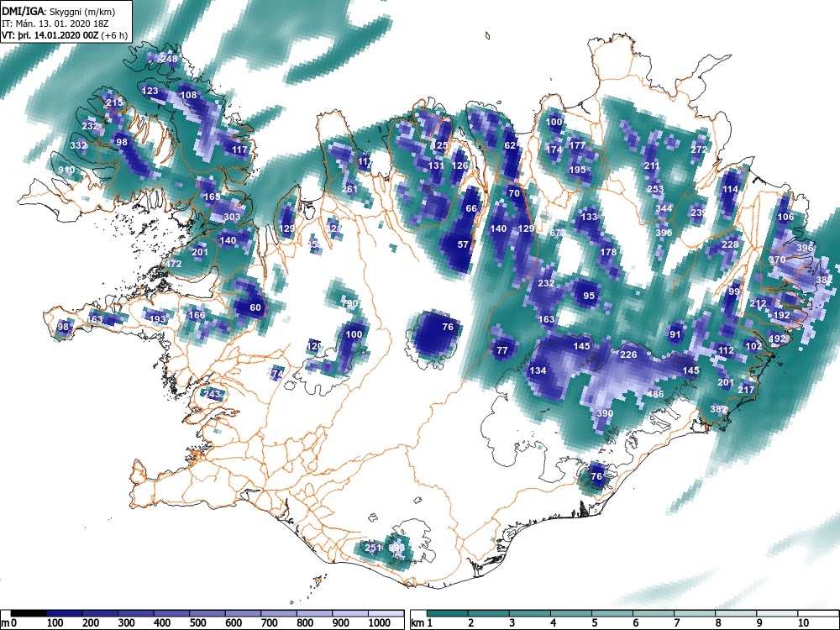Image resolution: width=840 pixels, height=630 pixels.
Task: Click the visibility value 910
Action: (x=66, y=170)
